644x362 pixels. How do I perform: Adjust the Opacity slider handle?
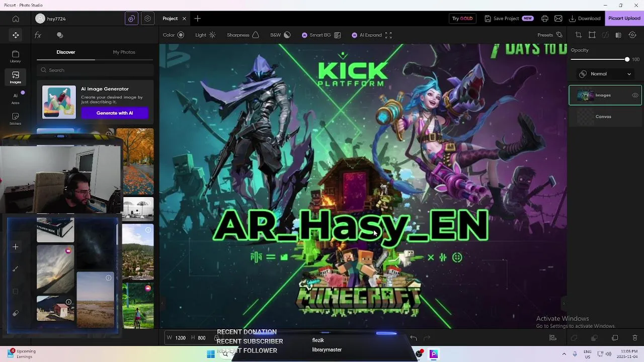tap(627, 59)
